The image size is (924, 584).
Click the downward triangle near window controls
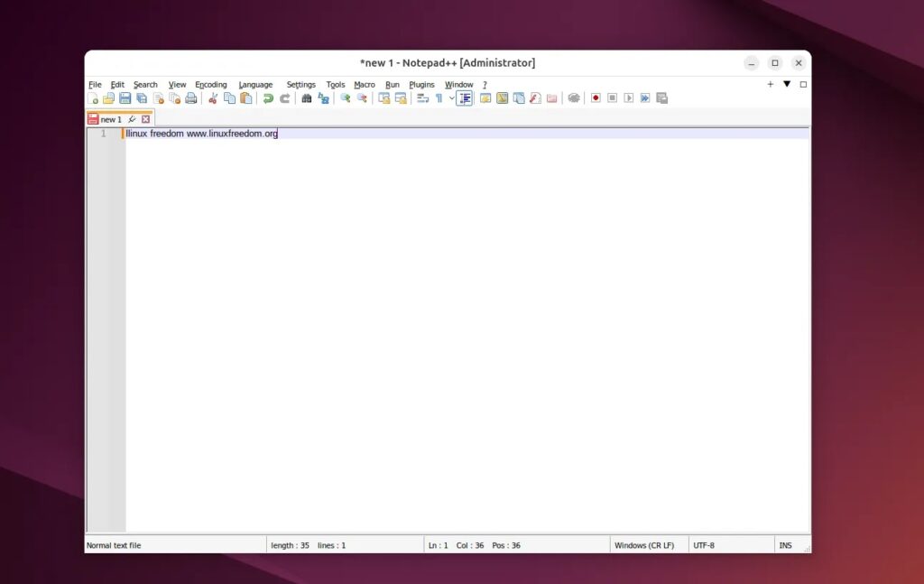pos(787,84)
